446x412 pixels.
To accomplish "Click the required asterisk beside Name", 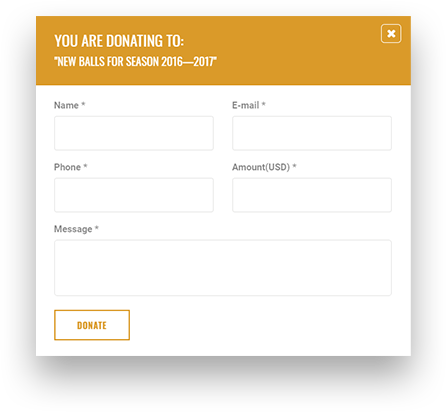I will click(83, 104).
